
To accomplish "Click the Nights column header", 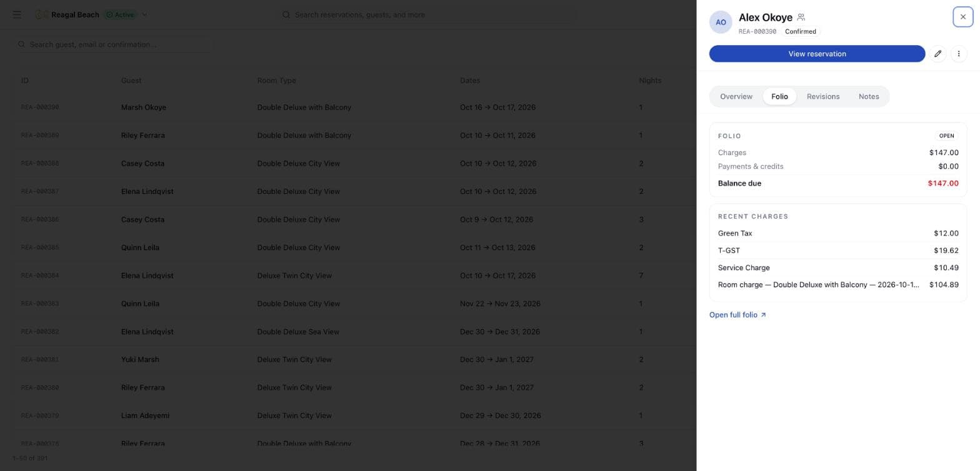I will click(x=650, y=81).
